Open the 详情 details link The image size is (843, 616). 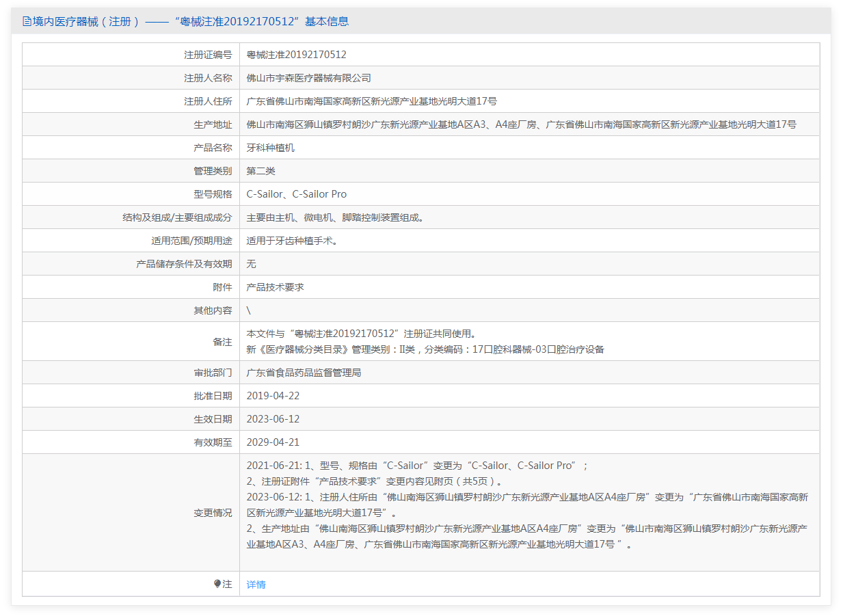tap(256, 585)
